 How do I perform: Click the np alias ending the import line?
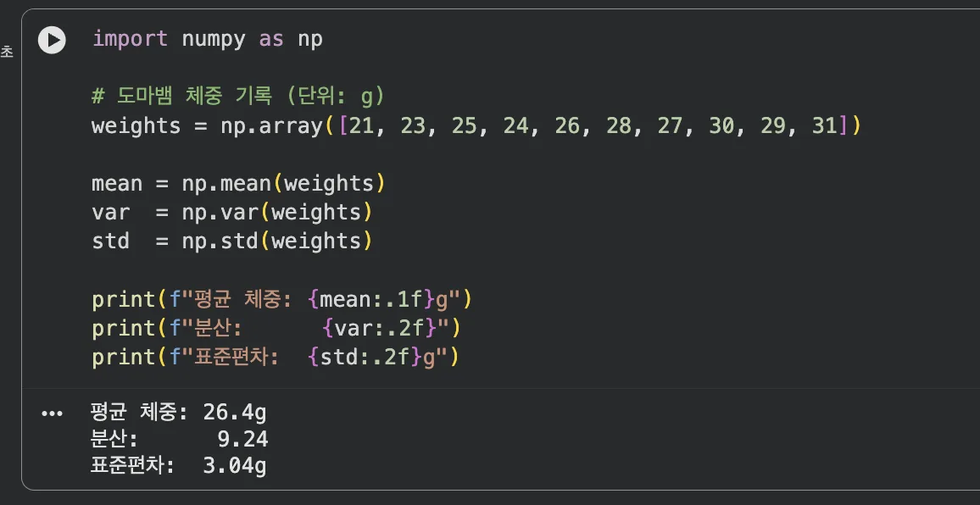tap(309, 39)
